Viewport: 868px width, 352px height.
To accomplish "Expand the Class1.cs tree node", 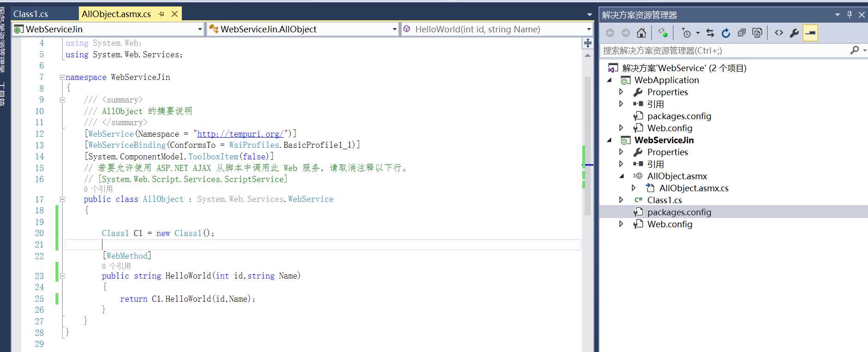I will (x=621, y=200).
